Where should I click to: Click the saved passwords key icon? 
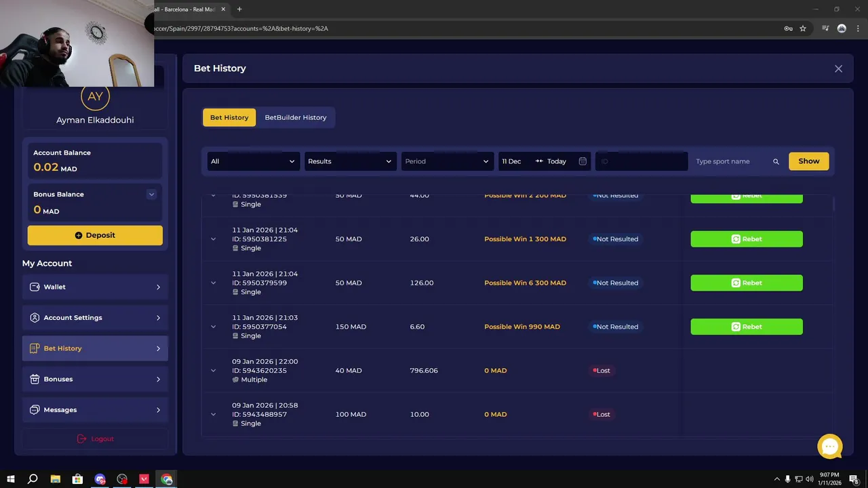(x=789, y=28)
